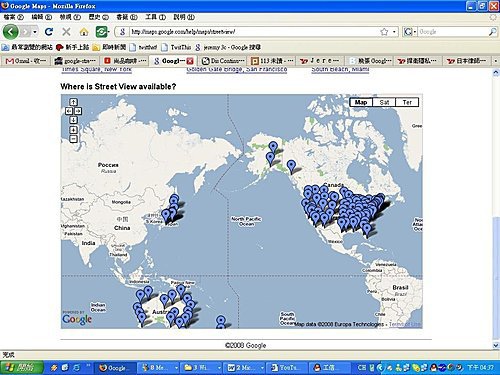
Task: Click the magnifier search go icon
Action: (492, 32)
